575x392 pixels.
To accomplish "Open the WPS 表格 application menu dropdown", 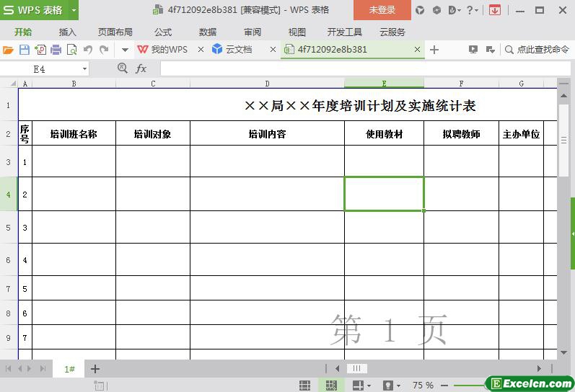I will click(x=74, y=10).
